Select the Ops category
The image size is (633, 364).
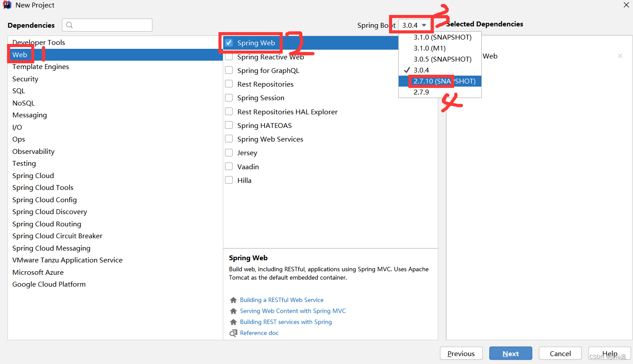pos(115,139)
